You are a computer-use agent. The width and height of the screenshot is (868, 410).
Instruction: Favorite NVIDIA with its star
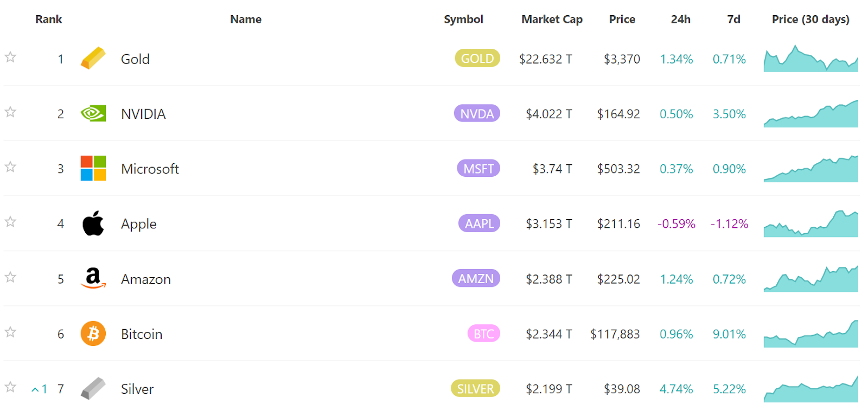(x=10, y=112)
